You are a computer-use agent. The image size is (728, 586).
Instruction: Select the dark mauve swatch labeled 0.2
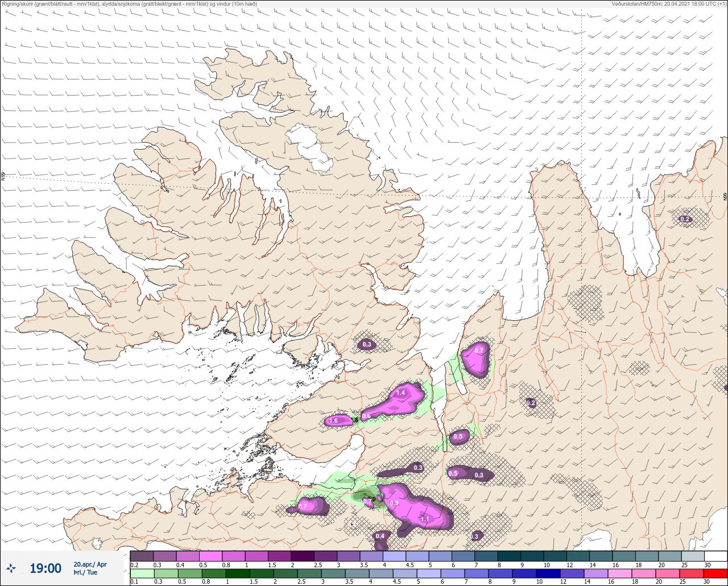point(142,556)
